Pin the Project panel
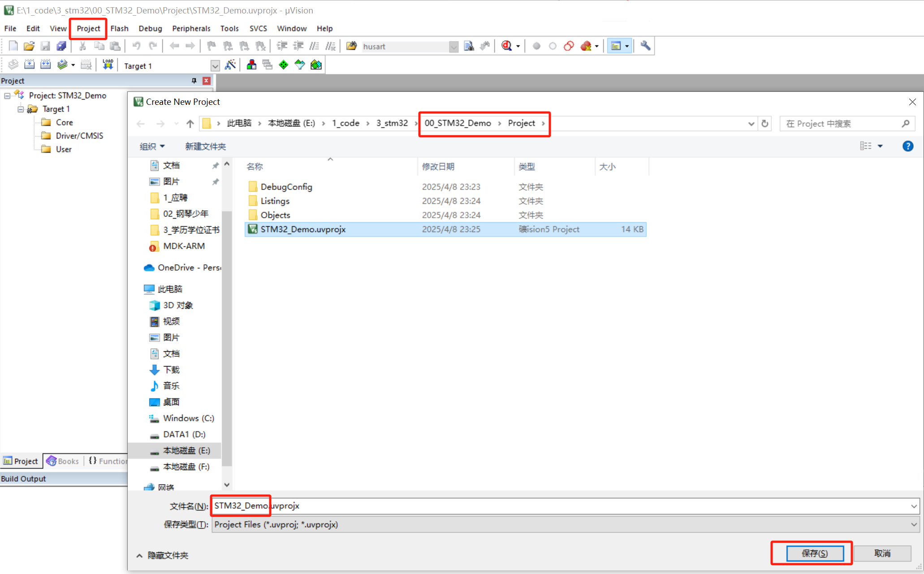The height and width of the screenshot is (574, 924). [194, 81]
